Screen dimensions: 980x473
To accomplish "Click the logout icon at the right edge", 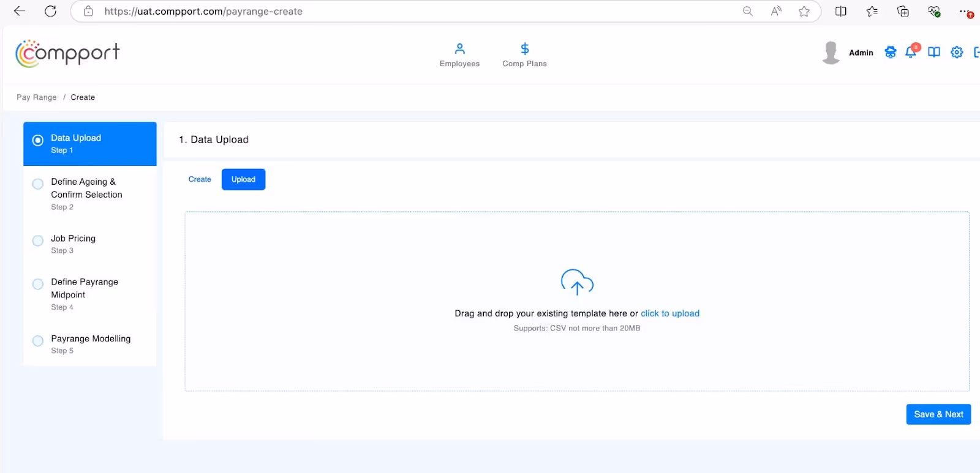I will coord(976,53).
